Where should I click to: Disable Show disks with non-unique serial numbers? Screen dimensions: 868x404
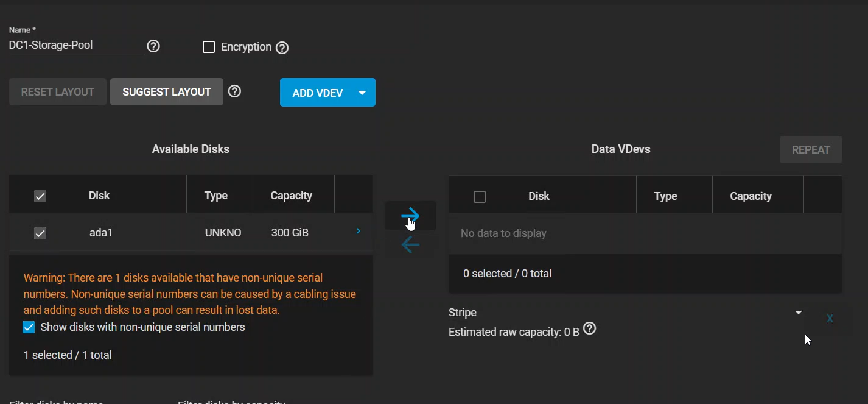coord(29,327)
